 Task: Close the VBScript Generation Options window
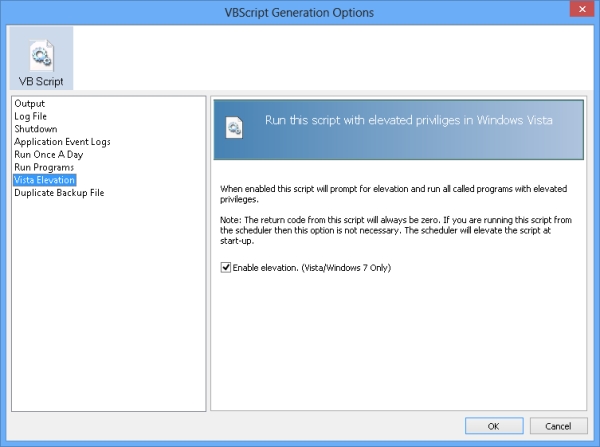tap(582, 9)
